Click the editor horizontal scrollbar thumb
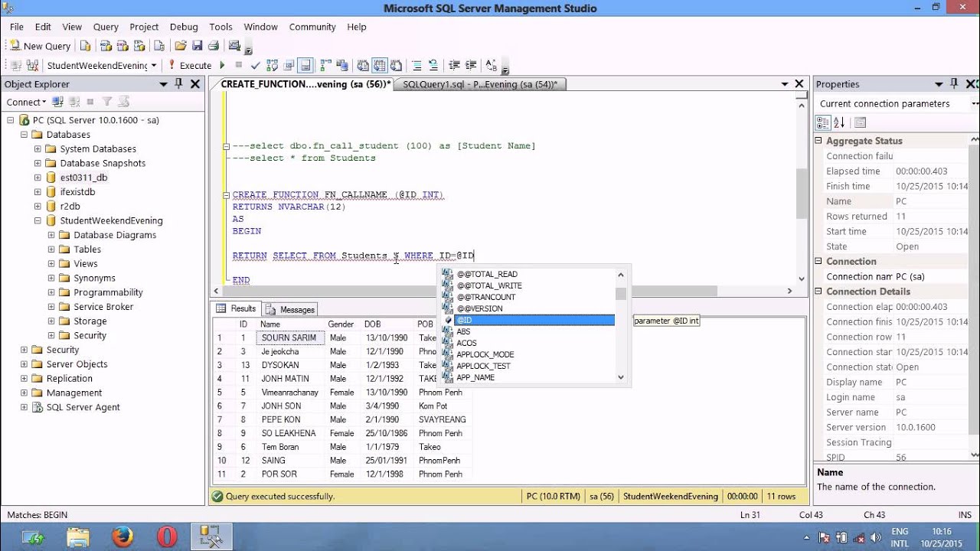The width and height of the screenshot is (980, 551). pyautogui.click(x=469, y=291)
